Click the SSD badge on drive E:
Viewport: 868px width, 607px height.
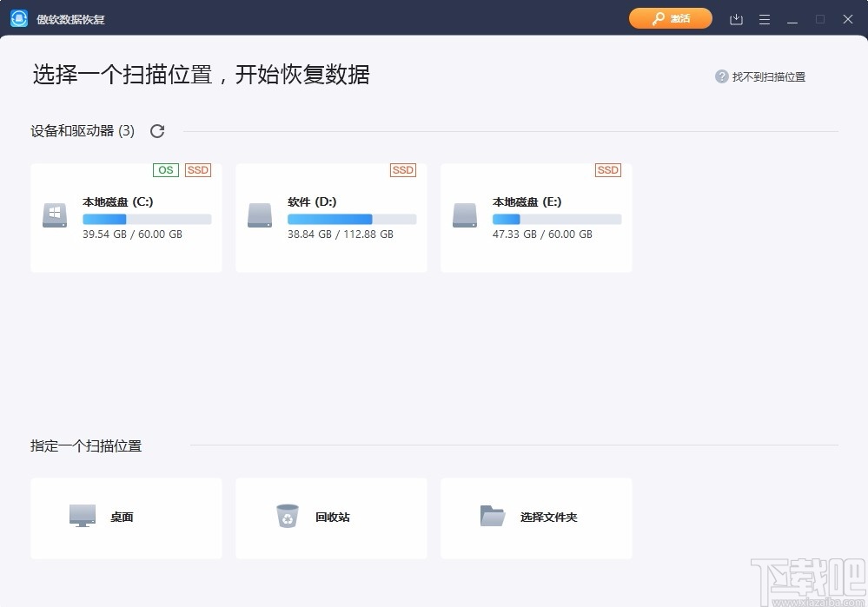pyautogui.click(x=607, y=170)
